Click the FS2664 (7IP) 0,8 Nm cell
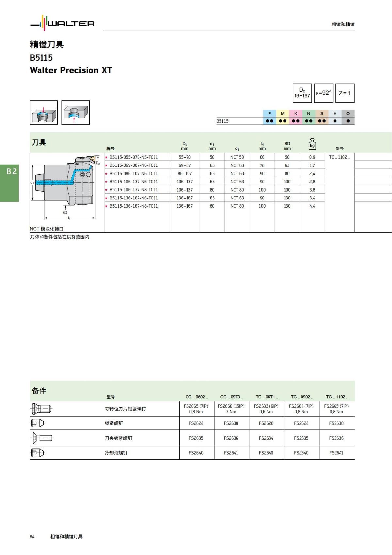Image resolution: width=392 pixels, height=555 pixels. [301, 409]
